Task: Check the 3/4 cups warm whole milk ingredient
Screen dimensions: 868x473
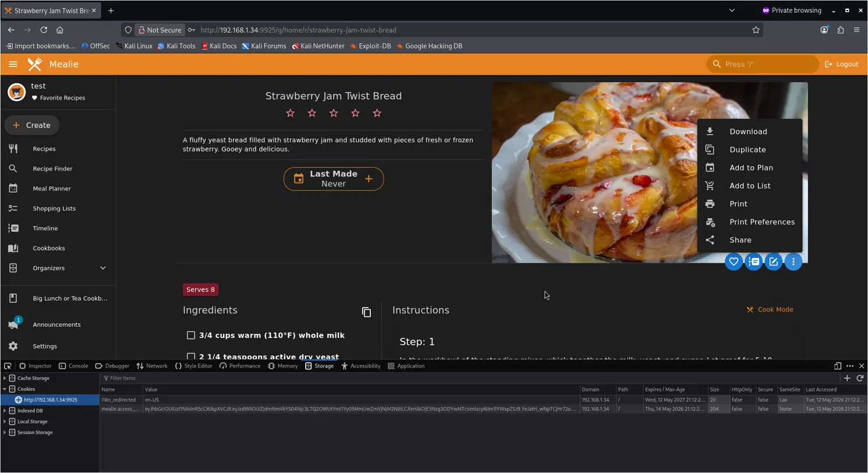Action: [191, 335]
